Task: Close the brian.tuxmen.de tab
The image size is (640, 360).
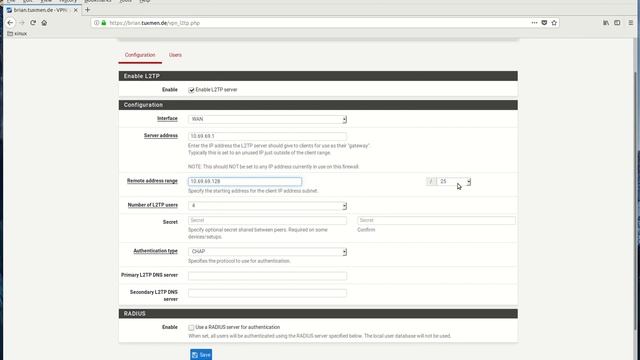Action: click(x=76, y=10)
